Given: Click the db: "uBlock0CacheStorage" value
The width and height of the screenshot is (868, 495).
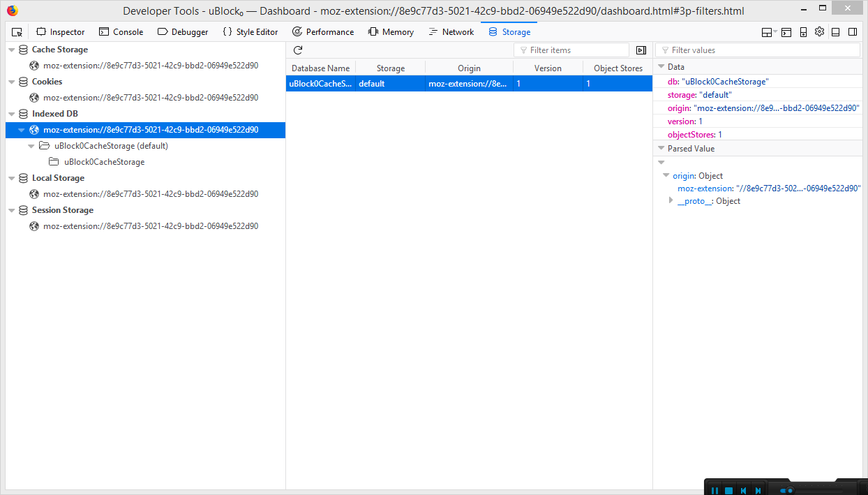Looking at the screenshot, I should coord(725,82).
